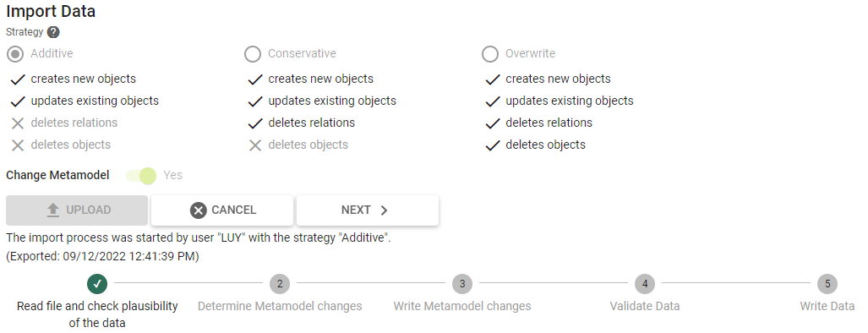The height and width of the screenshot is (333, 868).
Task: Click the NEXT button
Action: [368, 210]
